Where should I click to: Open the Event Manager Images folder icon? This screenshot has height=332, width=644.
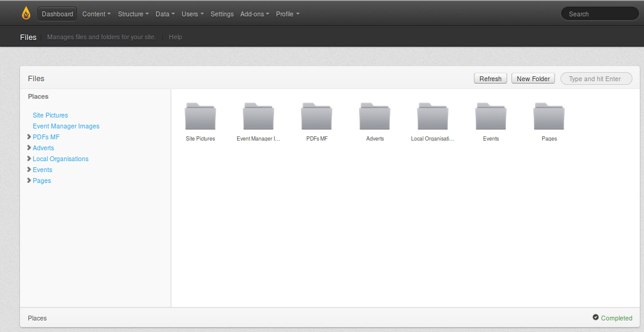pos(258,116)
